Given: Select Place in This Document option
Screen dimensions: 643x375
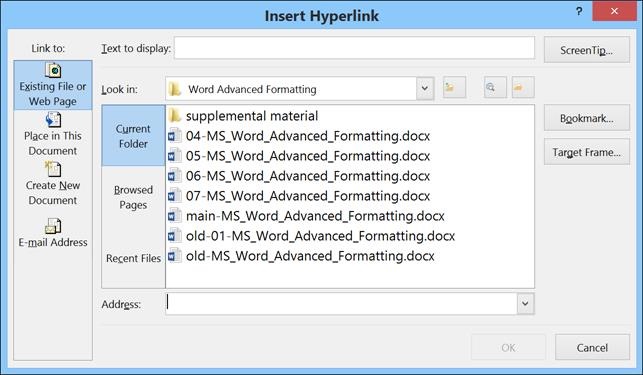Looking at the screenshot, I should pyautogui.click(x=53, y=135).
